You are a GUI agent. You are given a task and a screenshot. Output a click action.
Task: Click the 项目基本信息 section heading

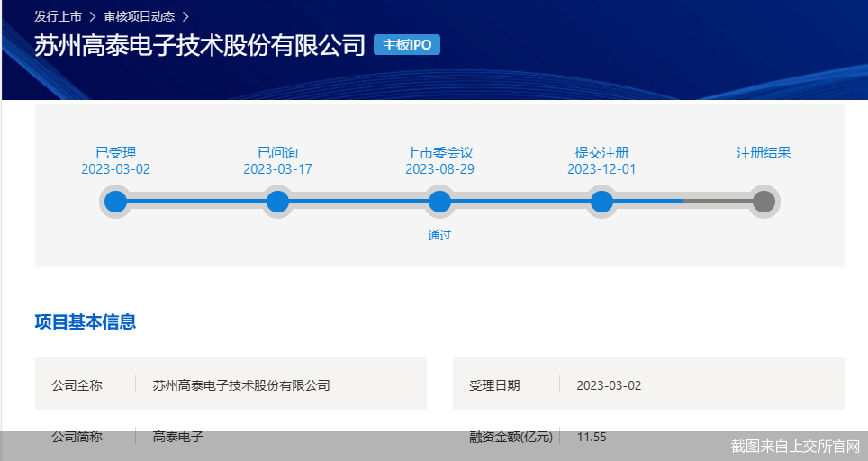[86, 322]
